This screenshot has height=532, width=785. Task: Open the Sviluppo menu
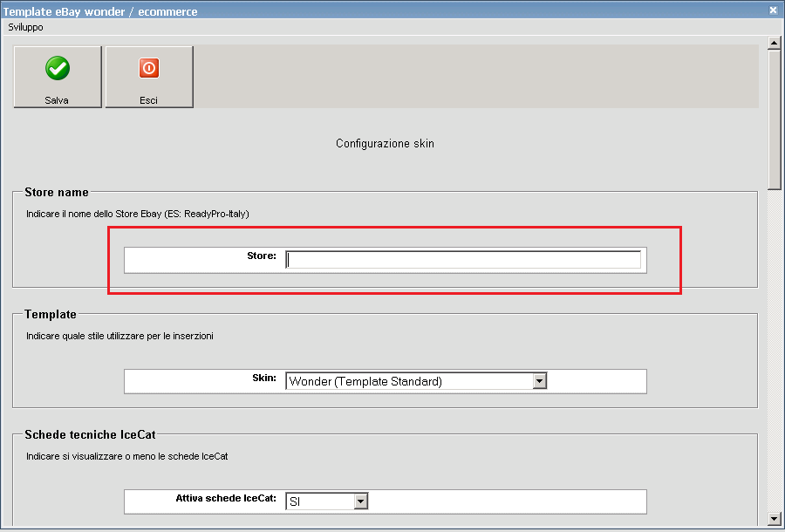point(25,28)
